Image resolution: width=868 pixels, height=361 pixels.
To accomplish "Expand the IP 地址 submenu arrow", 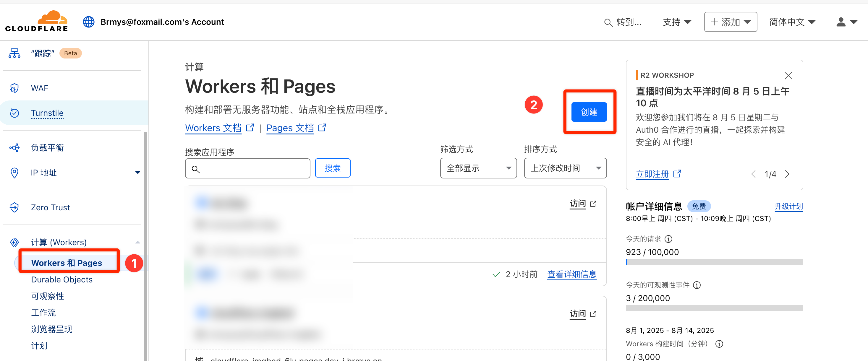I will [x=137, y=173].
